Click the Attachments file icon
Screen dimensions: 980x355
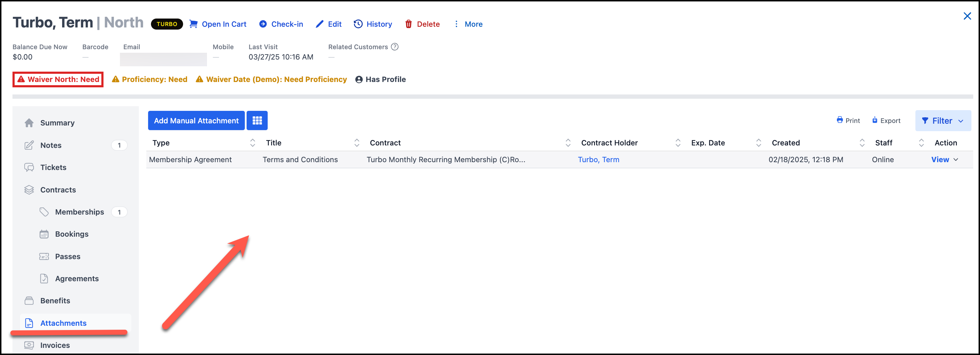(x=29, y=323)
